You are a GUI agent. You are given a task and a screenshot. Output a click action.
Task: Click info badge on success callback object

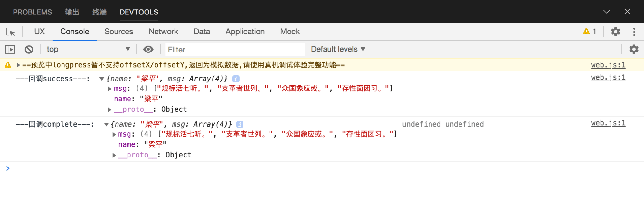[236, 79]
